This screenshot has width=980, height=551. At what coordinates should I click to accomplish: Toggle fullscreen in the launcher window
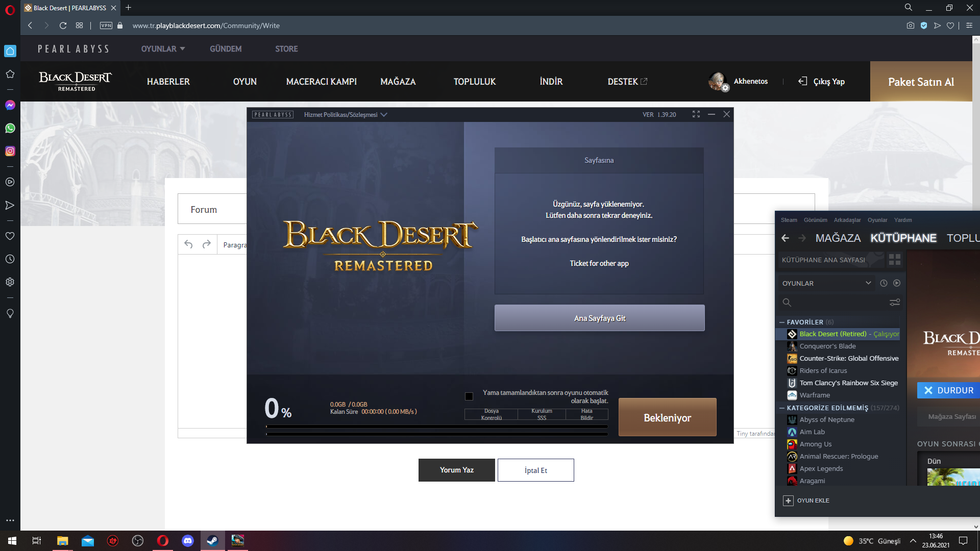pos(696,114)
